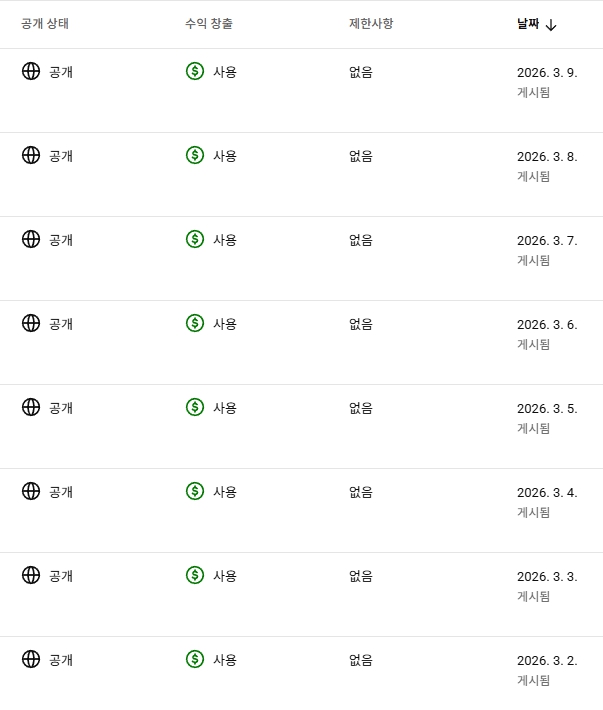Click 없음 restriction text for 2026. 3. 5.
This screenshot has height=710, width=603.
[361, 408]
